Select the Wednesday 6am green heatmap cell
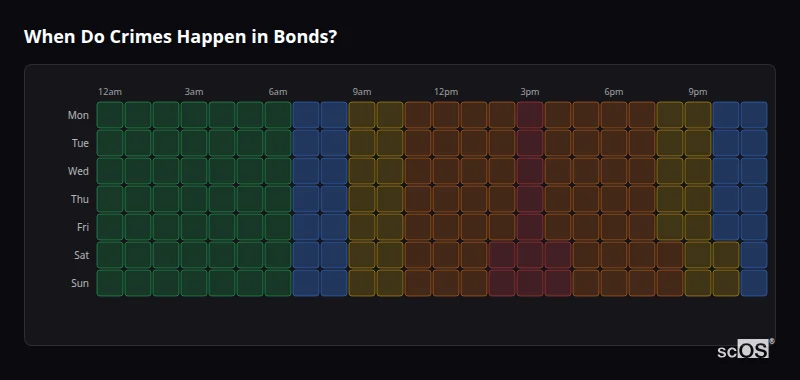 [278, 171]
